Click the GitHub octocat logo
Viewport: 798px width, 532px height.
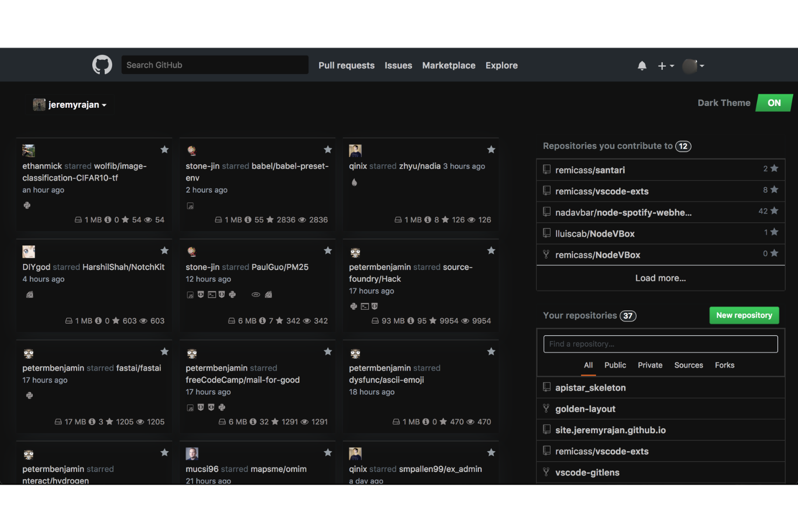pyautogui.click(x=102, y=65)
